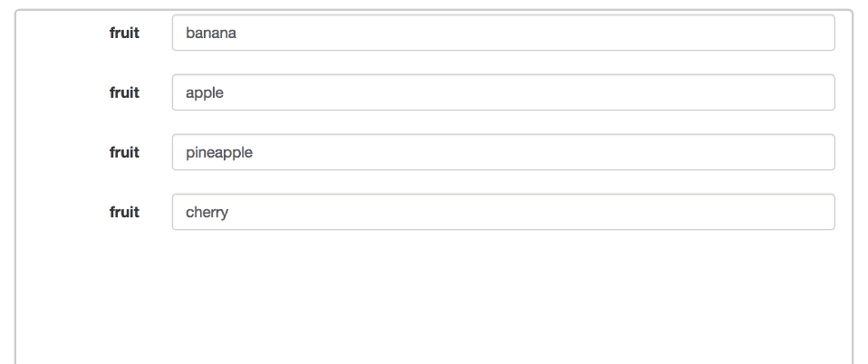The width and height of the screenshot is (868, 364).
Task: Click the banana text input field
Action: click(503, 33)
